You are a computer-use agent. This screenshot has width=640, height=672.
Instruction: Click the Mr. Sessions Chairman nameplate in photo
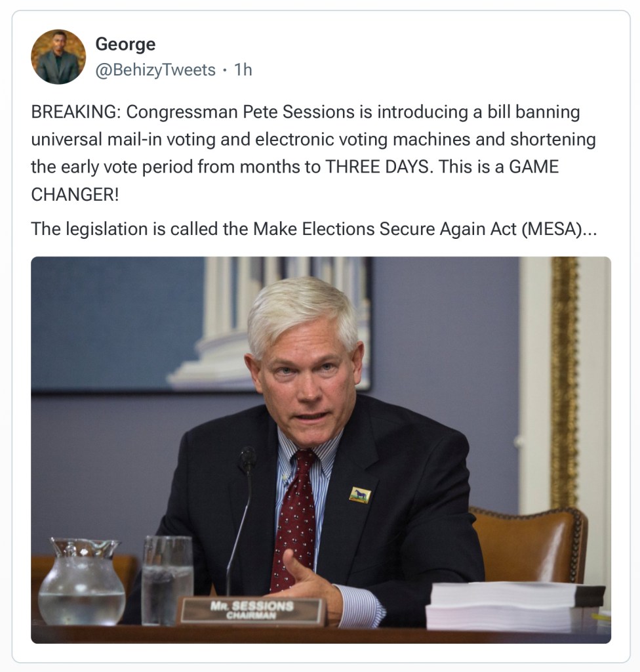pyautogui.click(x=252, y=610)
